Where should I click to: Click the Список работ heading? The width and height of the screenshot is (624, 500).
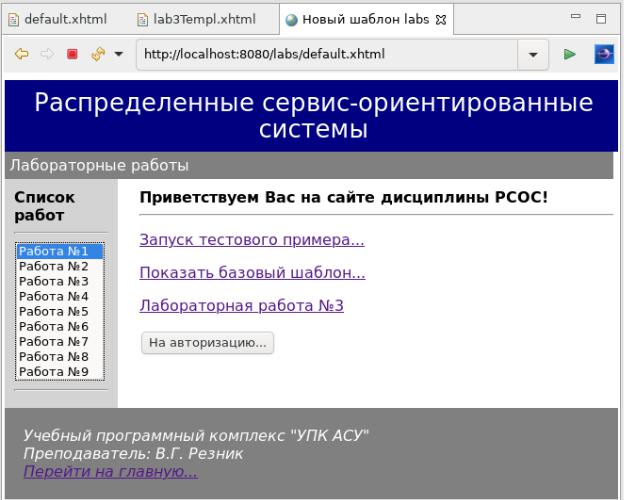[44, 206]
